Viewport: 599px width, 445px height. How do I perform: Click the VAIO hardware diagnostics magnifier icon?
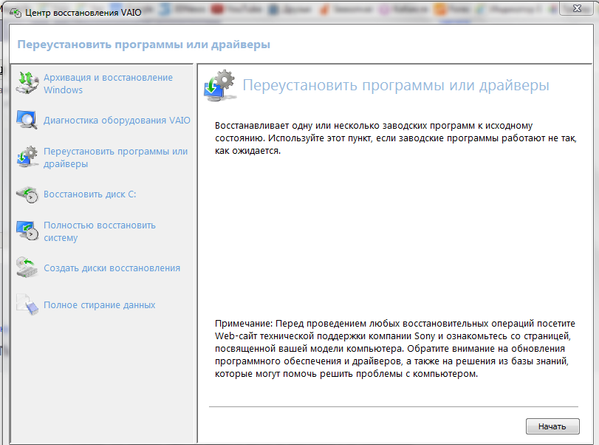(27, 120)
